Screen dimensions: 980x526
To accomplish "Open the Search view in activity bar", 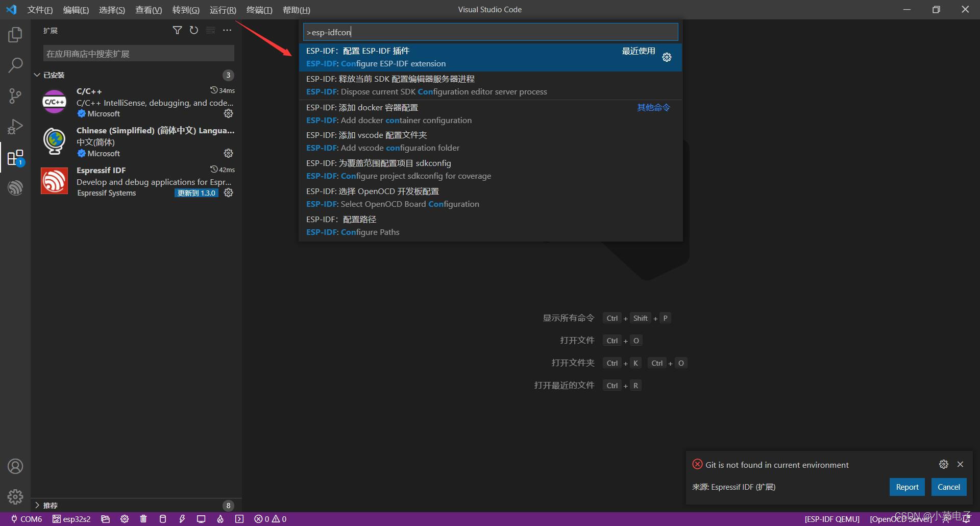I will pos(15,65).
